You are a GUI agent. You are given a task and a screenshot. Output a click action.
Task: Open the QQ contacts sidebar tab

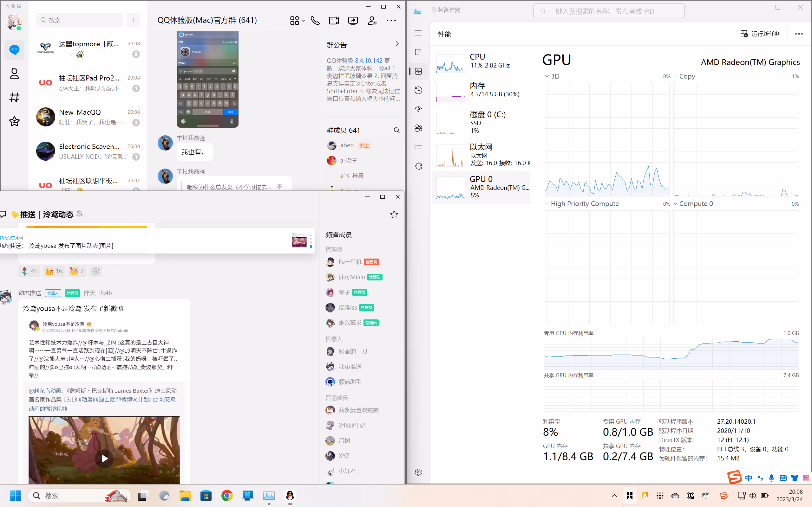coord(14,74)
